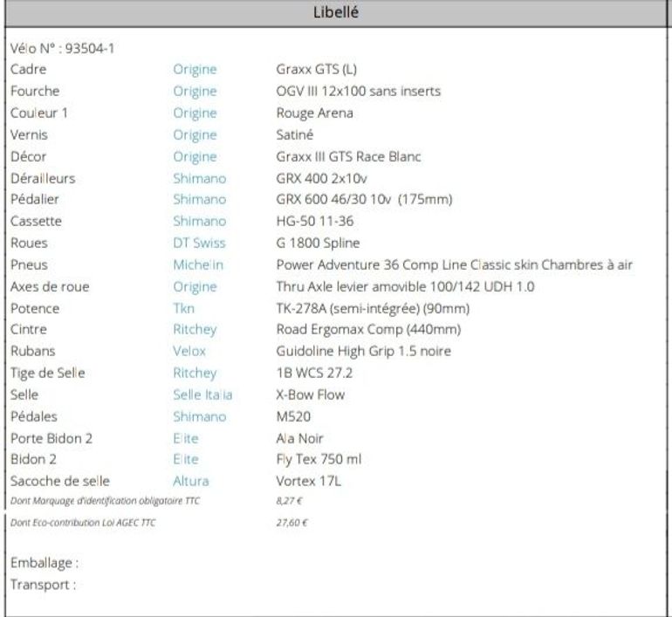Click the Libellé column header
Screen dimensions: 672x617
(336, 13)
